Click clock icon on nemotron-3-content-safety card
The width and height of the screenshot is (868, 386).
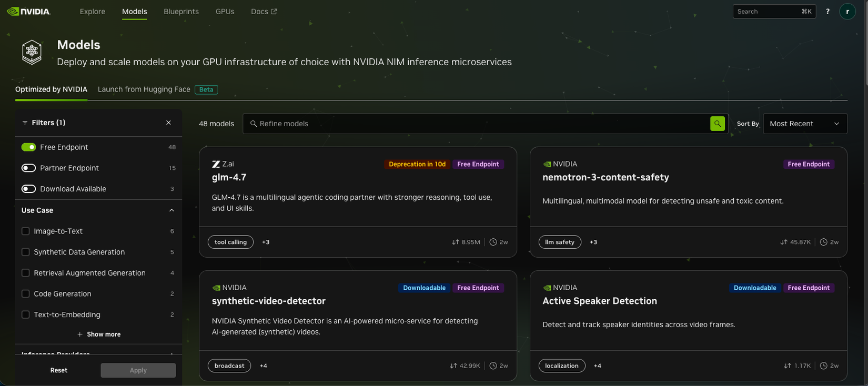click(x=824, y=242)
